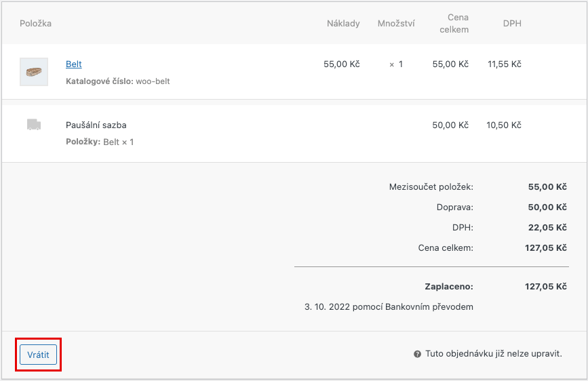This screenshot has width=588, height=381.
Task: Click the Belt tax amount 11,55 Kč
Action: click(x=504, y=64)
